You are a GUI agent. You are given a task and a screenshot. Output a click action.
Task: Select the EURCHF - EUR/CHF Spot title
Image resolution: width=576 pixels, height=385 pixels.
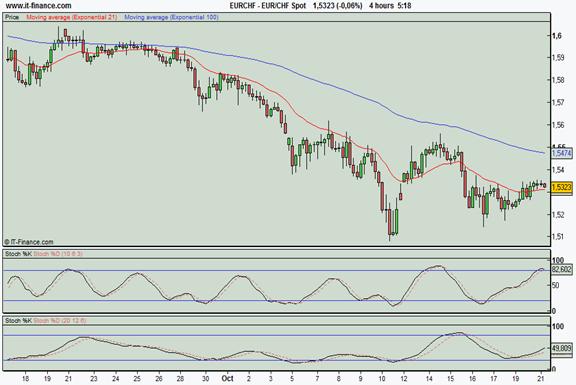[x=267, y=6]
